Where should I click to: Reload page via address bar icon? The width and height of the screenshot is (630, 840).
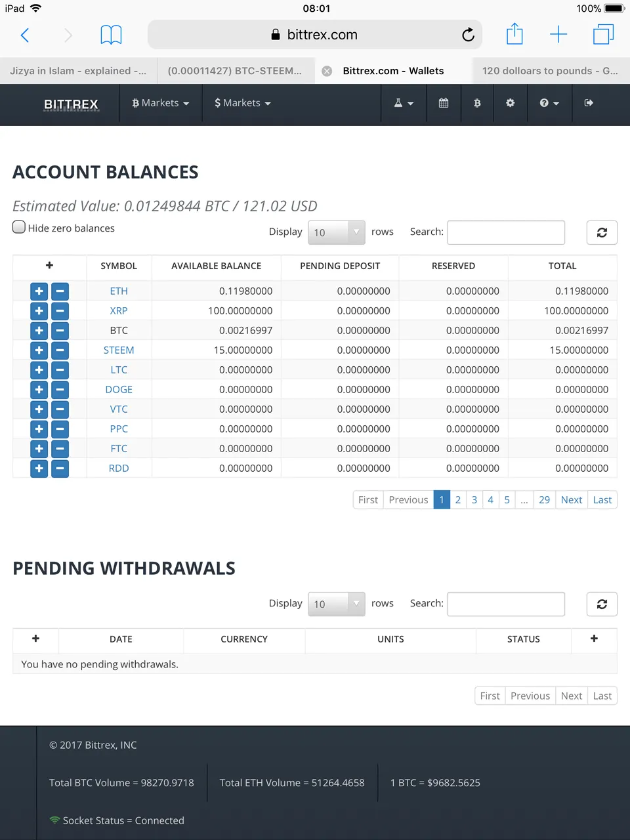tap(468, 35)
